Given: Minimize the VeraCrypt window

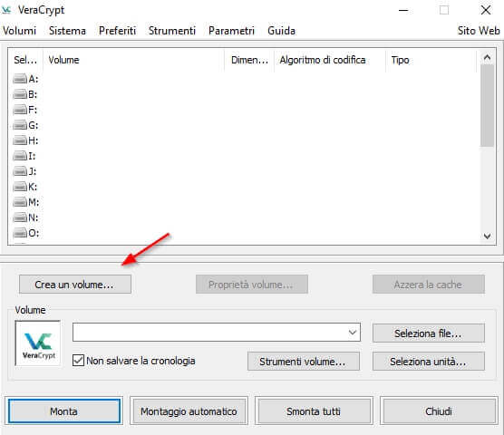Looking at the screenshot, I should [403, 10].
